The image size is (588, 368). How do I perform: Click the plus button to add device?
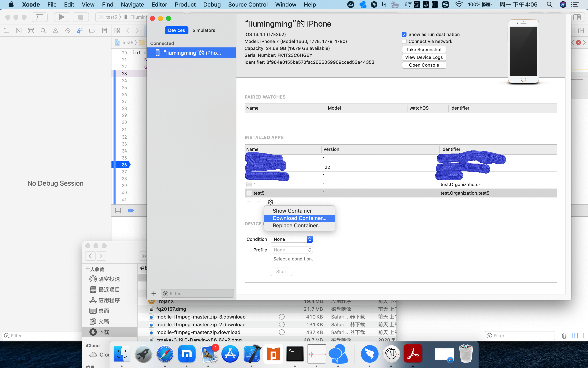(x=154, y=294)
